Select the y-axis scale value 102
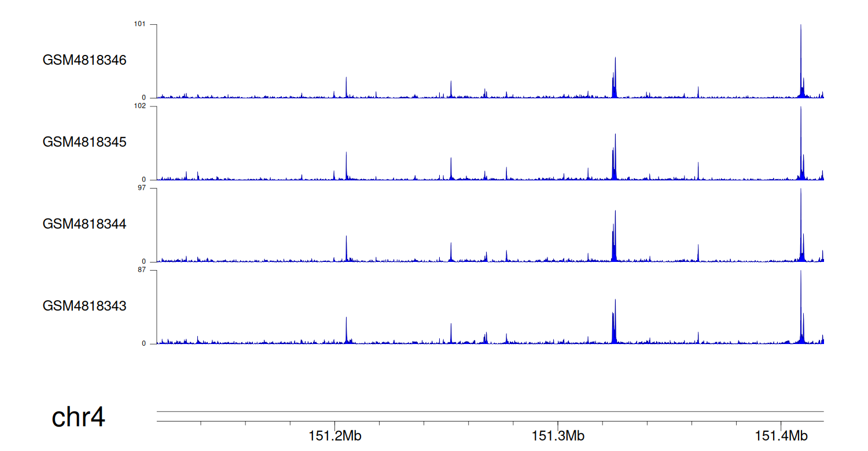This screenshot has height=451, width=868. click(140, 106)
